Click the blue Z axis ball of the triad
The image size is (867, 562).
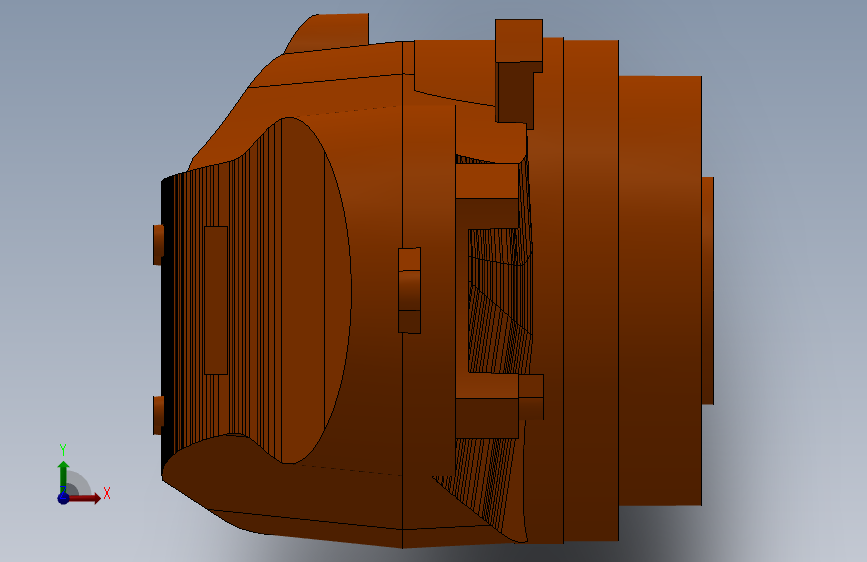point(64,498)
